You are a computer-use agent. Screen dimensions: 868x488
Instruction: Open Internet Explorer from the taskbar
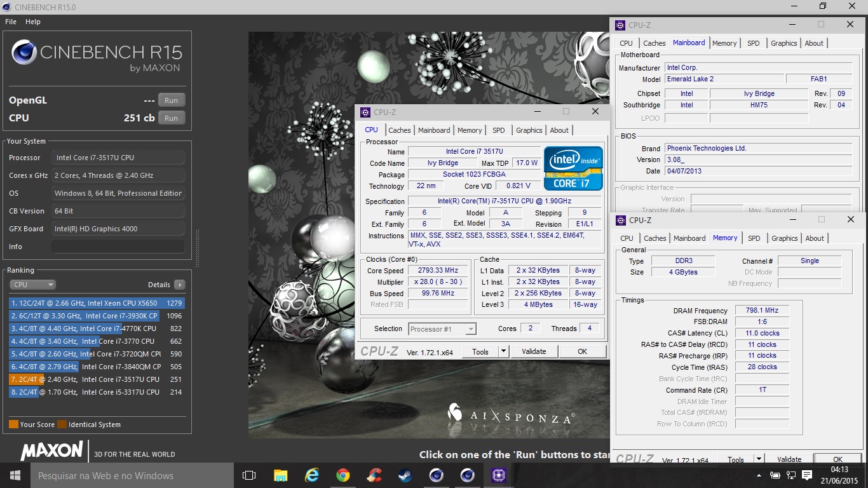tap(311, 475)
